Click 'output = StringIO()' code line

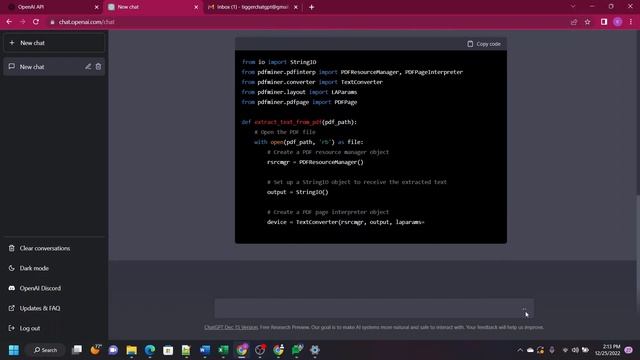(x=298, y=192)
